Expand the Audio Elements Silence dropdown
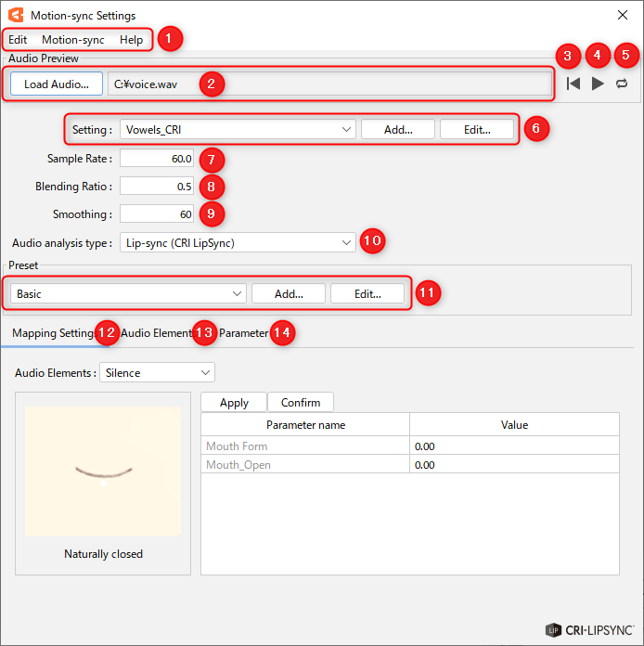The image size is (644, 646). (x=157, y=373)
